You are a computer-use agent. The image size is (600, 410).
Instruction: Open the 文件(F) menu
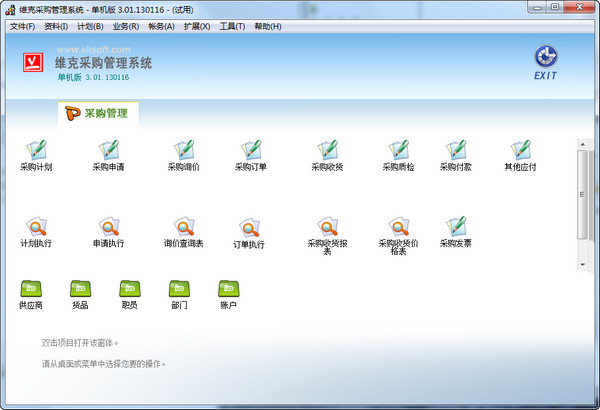coord(22,26)
